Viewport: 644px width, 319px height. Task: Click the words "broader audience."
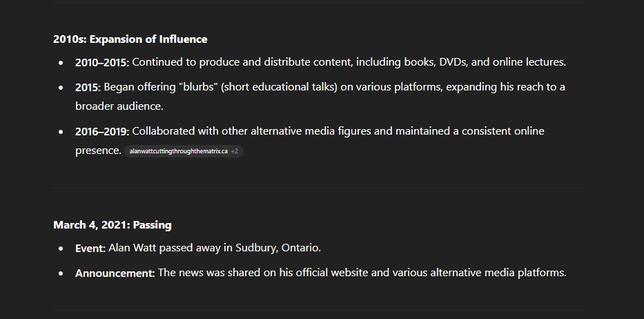tap(119, 106)
